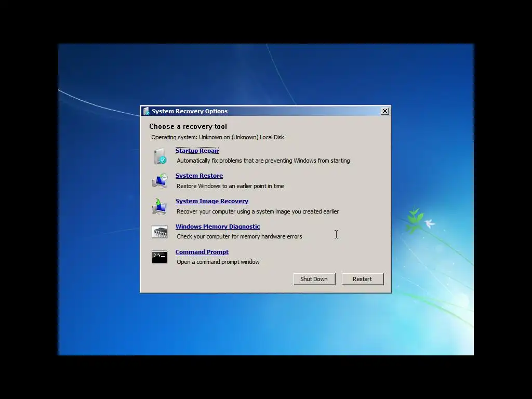Open the Command Prompt link
The height and width of the screenshot is (399, 532).
(202, 252)
